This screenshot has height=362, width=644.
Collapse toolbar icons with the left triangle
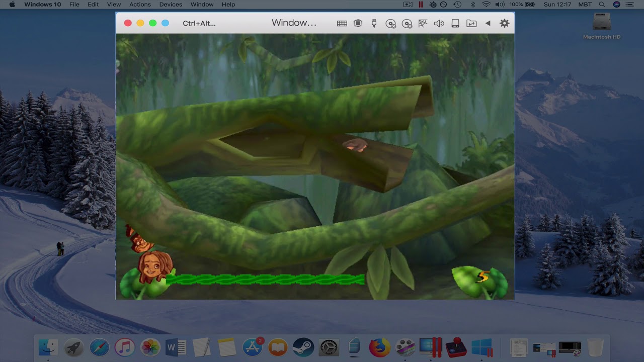tap(488, 23)
